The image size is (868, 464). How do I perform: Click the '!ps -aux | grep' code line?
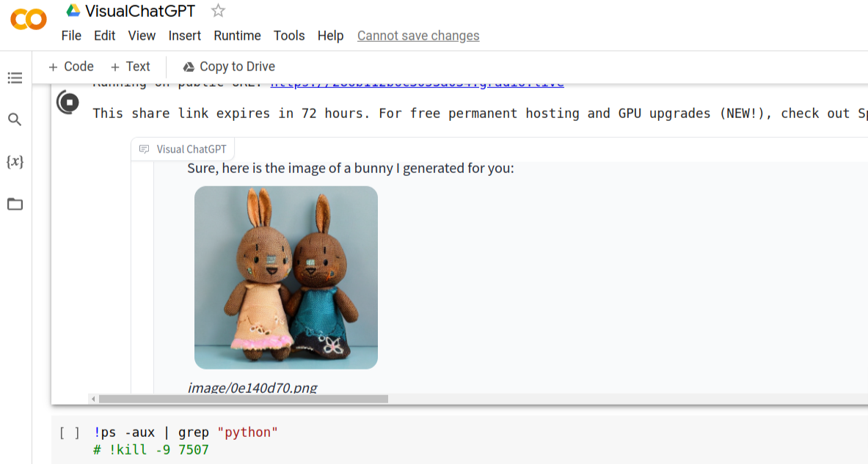coord(186,432)
